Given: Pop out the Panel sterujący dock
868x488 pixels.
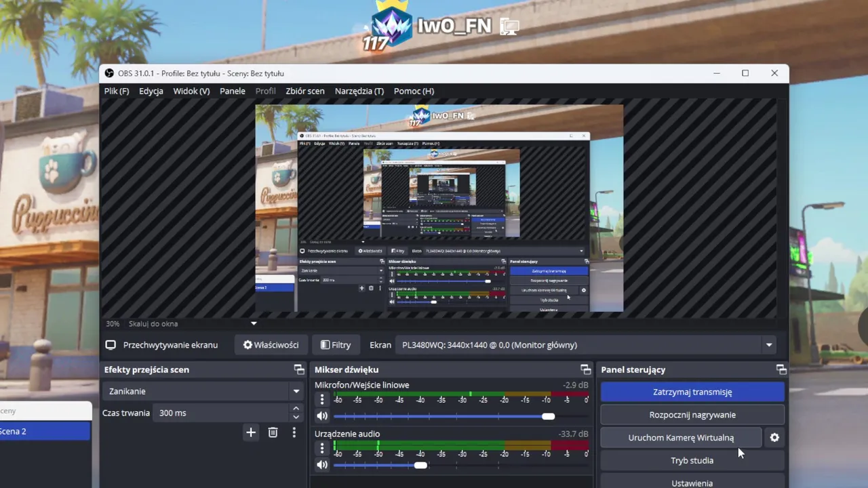Looking at the screenshot, I should tap(781, 369).
